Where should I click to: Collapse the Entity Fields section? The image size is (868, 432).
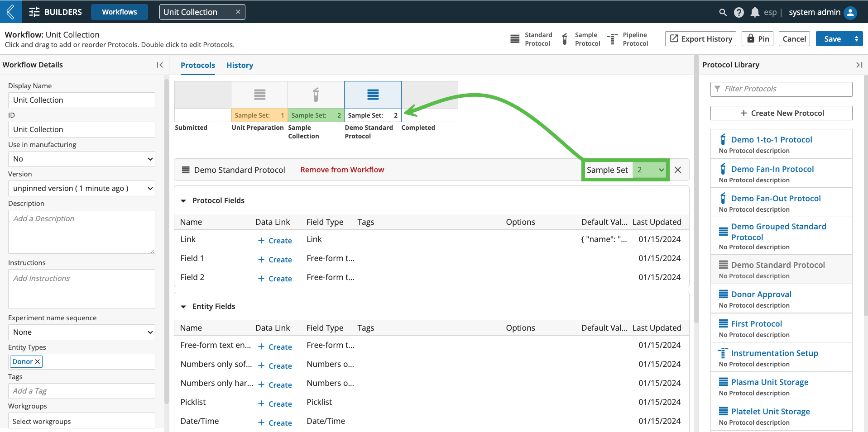coord(183,306)
